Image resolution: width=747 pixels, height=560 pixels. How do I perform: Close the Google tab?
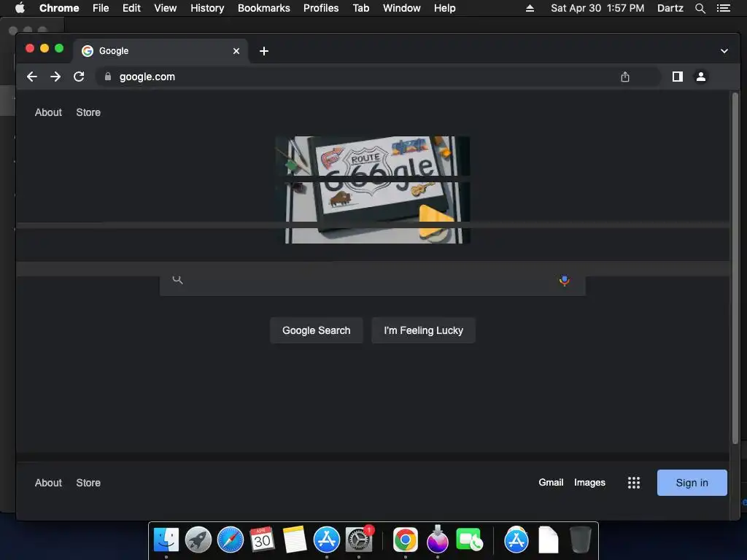click(x=236, y=51)
